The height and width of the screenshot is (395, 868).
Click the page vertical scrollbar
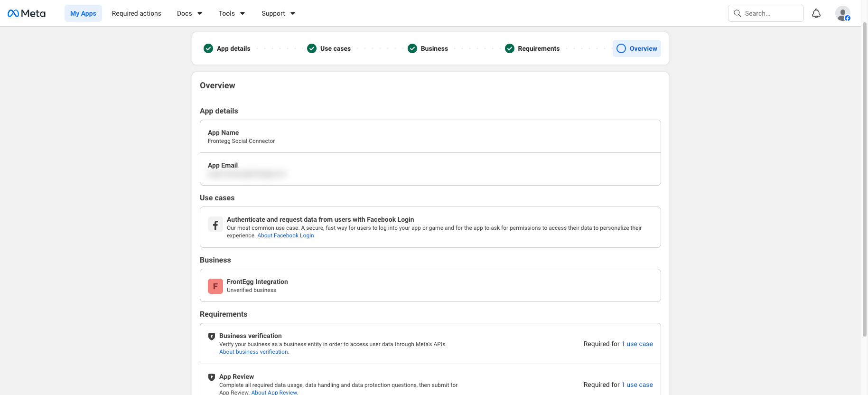click(864, 179)
